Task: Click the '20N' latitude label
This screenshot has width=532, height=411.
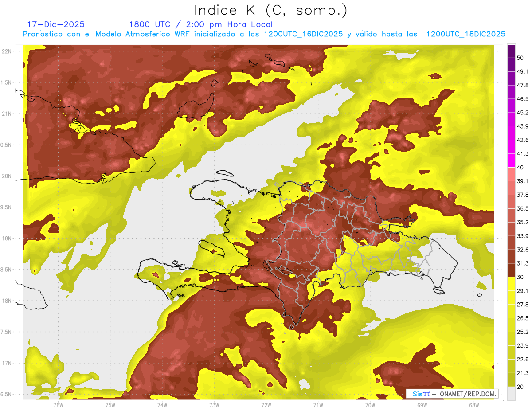Action: click(7, 176)
